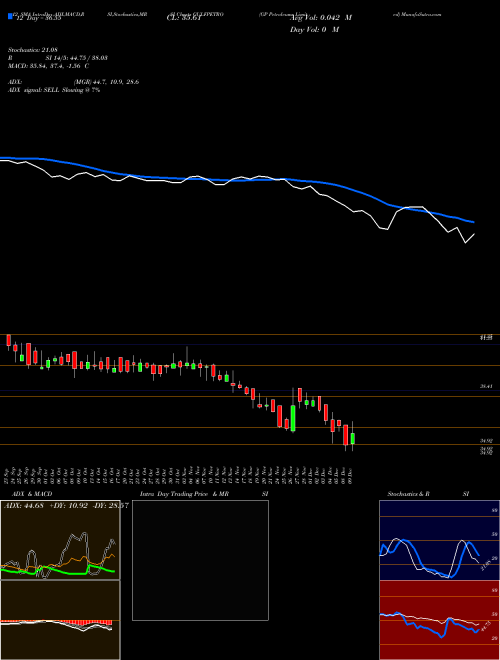This screenshot has width=500, height=660.
Task: Click the 'ADX signal: SELL Slowing @ 7%' text
Action: coord(54,90)
